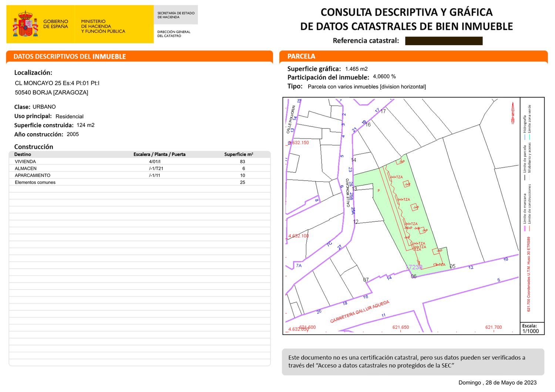Select the 'GOBIERNO DE ESPAÑA' text

point(56,24)
